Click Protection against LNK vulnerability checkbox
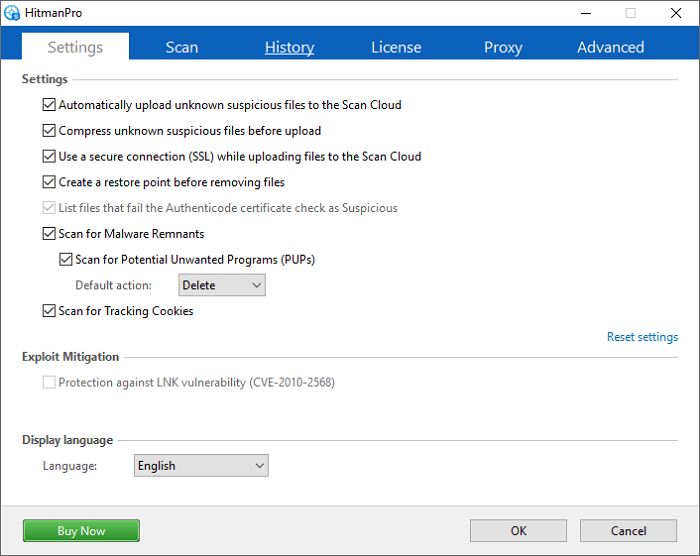Image resolution: width=700 pixels, height=556 pixels. pyautogui.click(x=49, y=382)
